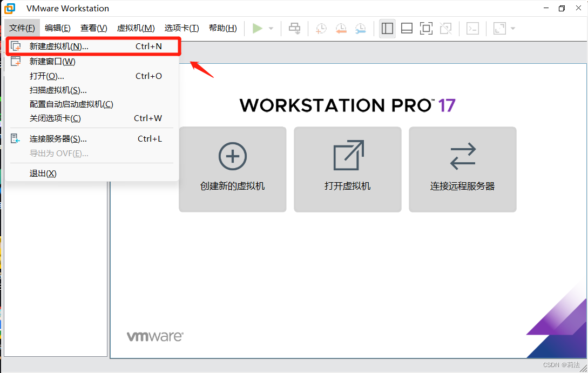588x373 pixels.
Task: Minimize the VMware Workstation window
Action: [x=546, y=8]
